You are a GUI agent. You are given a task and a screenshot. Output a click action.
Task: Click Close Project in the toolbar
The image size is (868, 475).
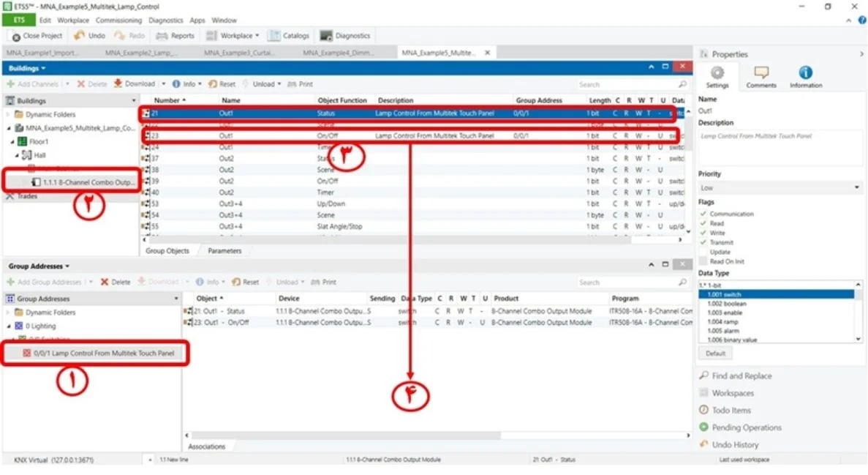click(x=37, y=36)
